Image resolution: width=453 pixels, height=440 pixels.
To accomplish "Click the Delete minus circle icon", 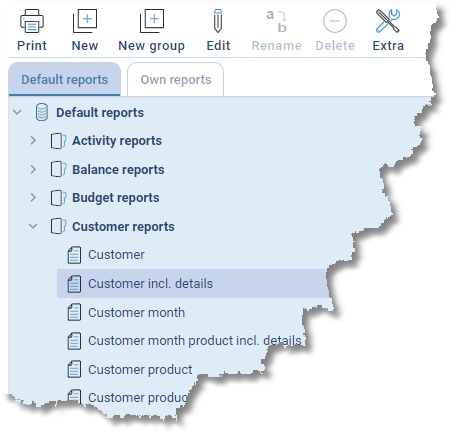I will coord(335,21).
